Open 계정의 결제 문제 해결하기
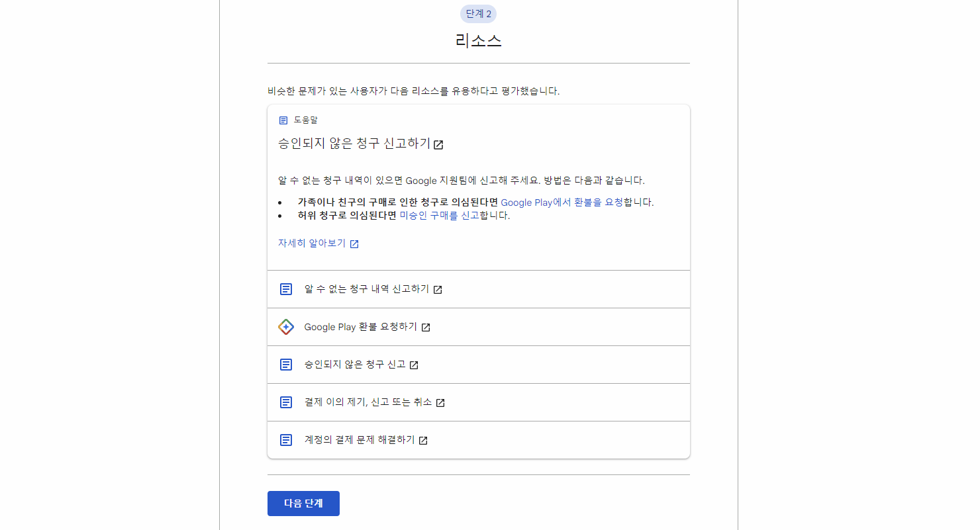This screenshot has height=530, width=980. pyautogui.click(x=362, y=439)
